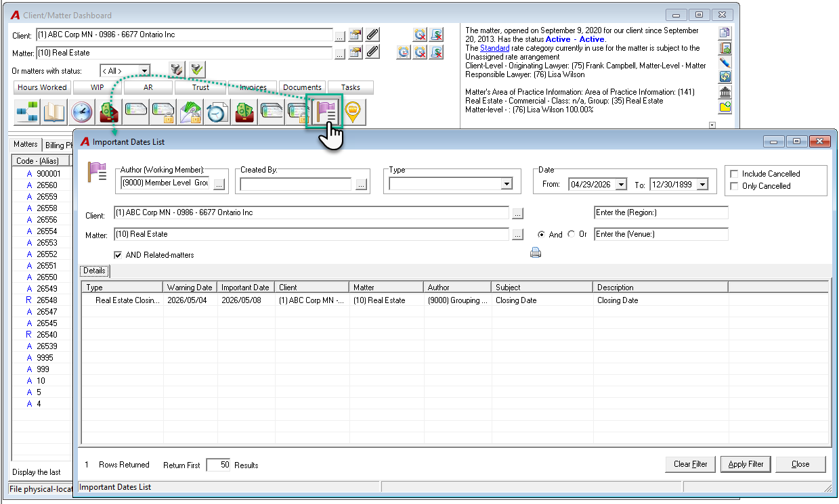
Task: Click the Venue input field
Action: [x=661, y=234]
